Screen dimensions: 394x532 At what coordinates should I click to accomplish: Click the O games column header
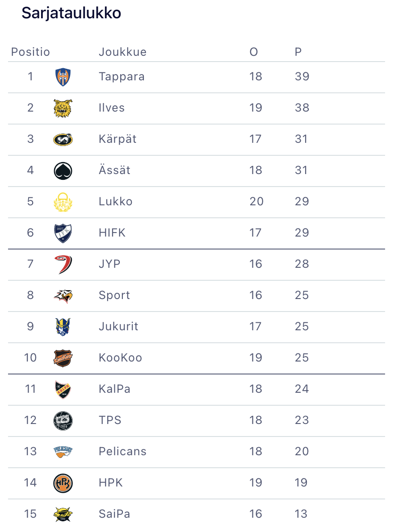[254, 52]
